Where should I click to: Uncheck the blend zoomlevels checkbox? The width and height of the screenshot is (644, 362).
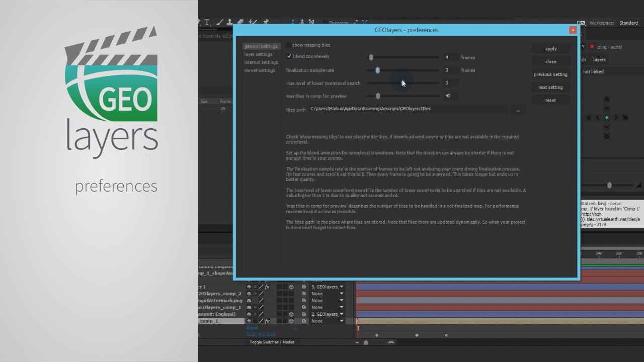tap(289, 56)
